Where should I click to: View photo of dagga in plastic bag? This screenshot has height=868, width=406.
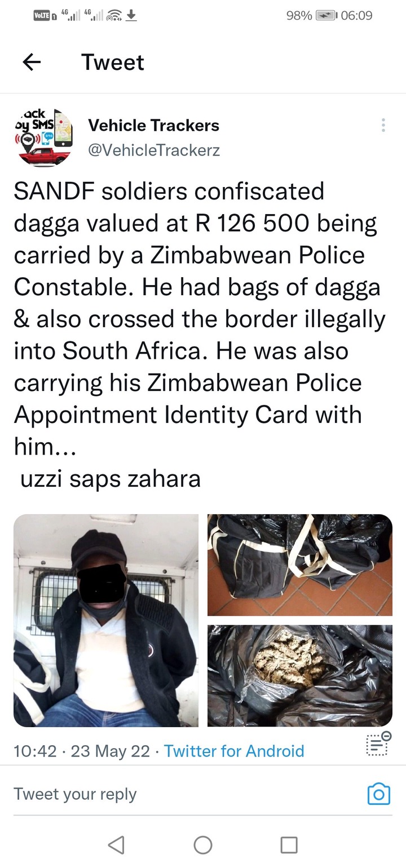[300, 675]
